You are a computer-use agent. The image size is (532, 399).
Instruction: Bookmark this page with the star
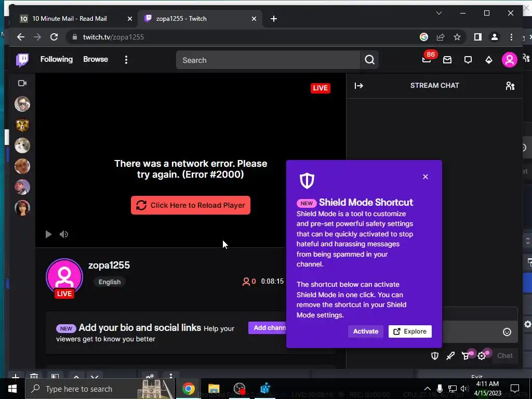[457, 37]
